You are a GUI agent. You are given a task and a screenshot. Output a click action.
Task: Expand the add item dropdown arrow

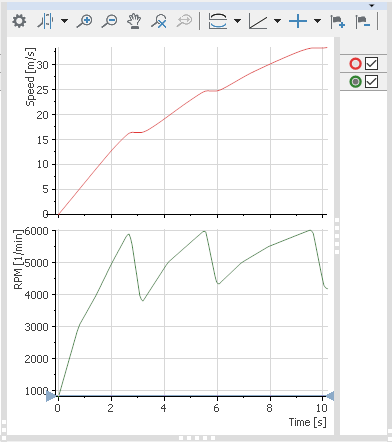[317, 21]
